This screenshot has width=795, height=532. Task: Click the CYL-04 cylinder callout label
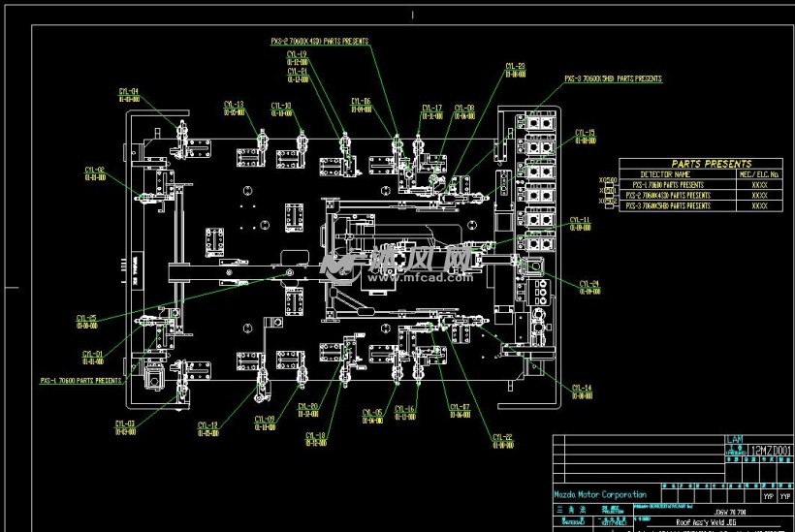[128, 92]
